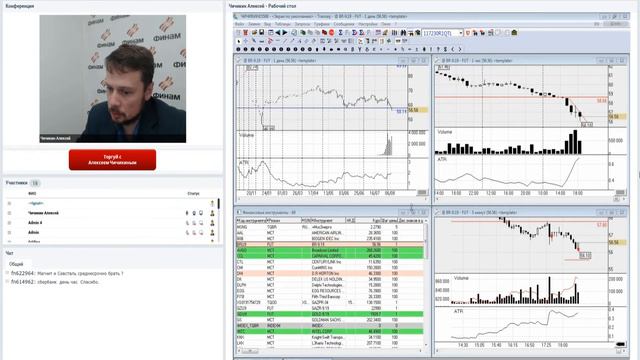
Task: Select the CENTURYLINK Inc row
Action: (330, 262)
